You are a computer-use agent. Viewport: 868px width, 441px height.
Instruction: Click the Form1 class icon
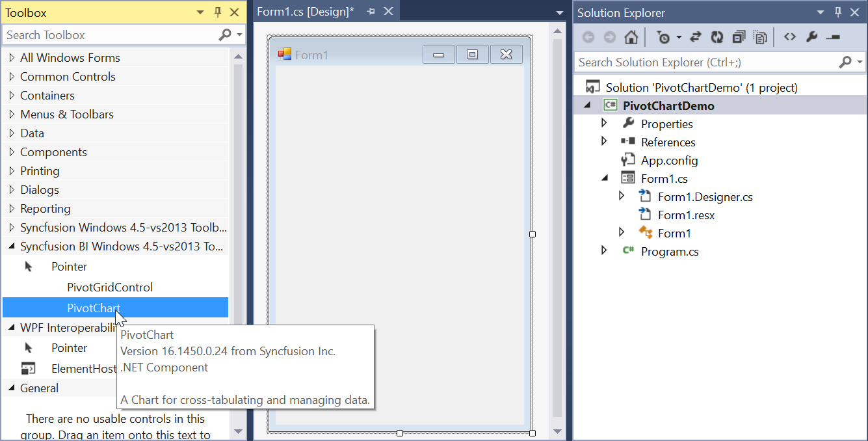645,232
